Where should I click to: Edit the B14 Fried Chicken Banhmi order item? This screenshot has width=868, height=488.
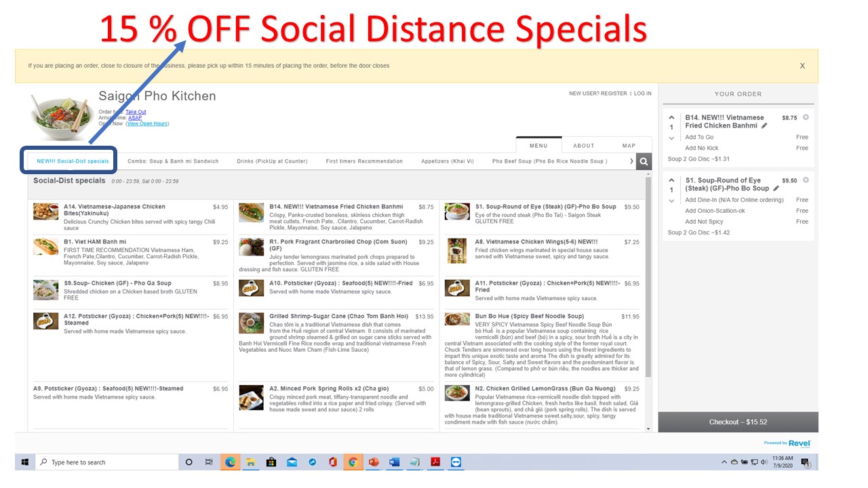(764, 126)
